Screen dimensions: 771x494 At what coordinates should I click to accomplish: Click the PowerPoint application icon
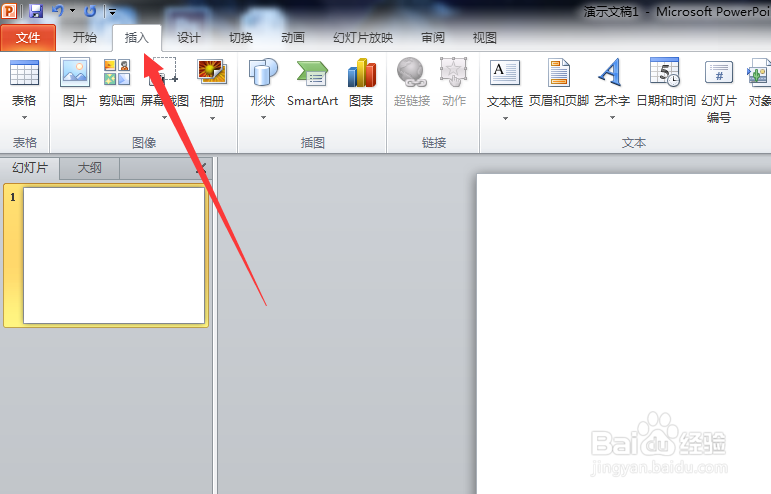pos(9,11)
